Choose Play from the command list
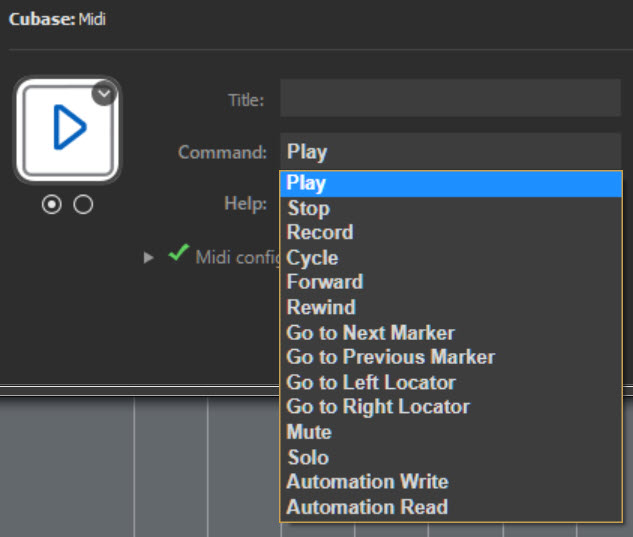633x537 pixels. point(450,183)
